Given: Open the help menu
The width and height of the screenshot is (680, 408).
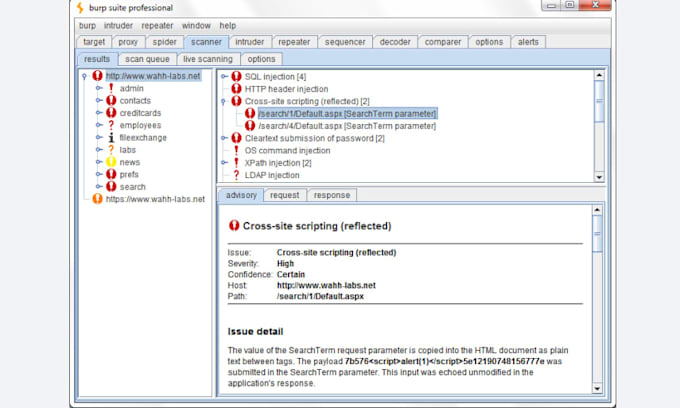Looking at the screenshot, I should click(x=228, y=26).
